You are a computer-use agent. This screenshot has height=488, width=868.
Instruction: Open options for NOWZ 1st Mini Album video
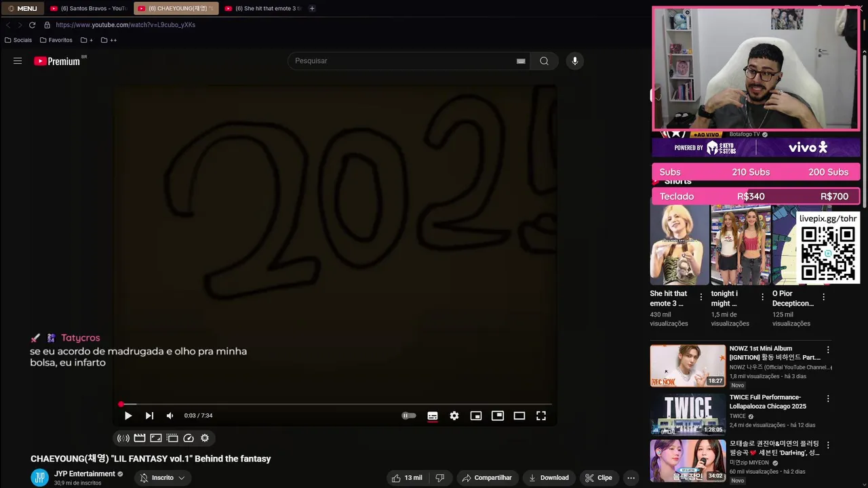coord(827,350)
